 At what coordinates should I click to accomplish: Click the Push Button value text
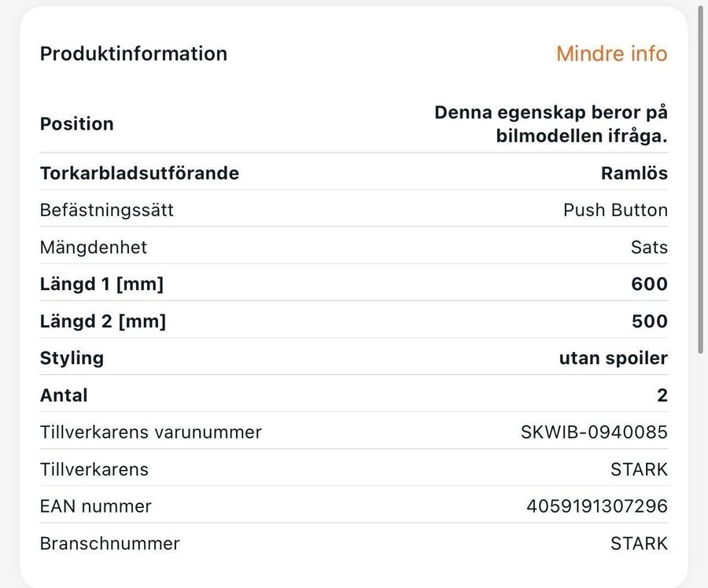(615, 210)
